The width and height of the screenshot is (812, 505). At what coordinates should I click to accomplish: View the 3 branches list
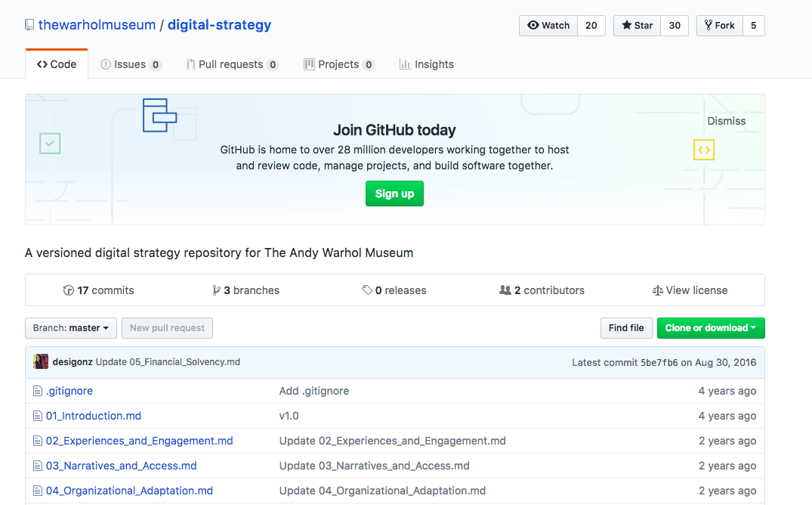coord(246,290)
